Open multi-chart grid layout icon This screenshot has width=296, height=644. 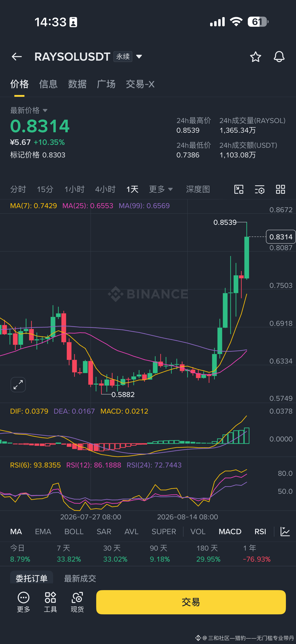coord(281,189)
